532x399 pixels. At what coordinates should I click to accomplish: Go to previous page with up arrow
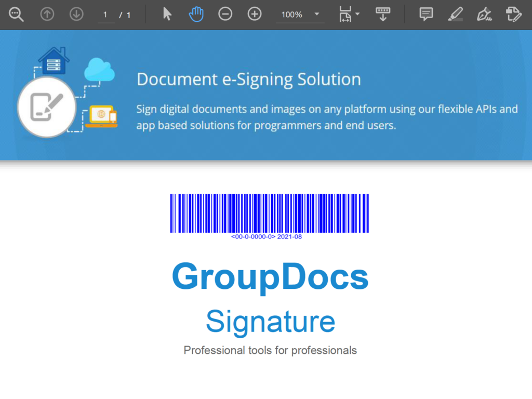coord(47,15)
